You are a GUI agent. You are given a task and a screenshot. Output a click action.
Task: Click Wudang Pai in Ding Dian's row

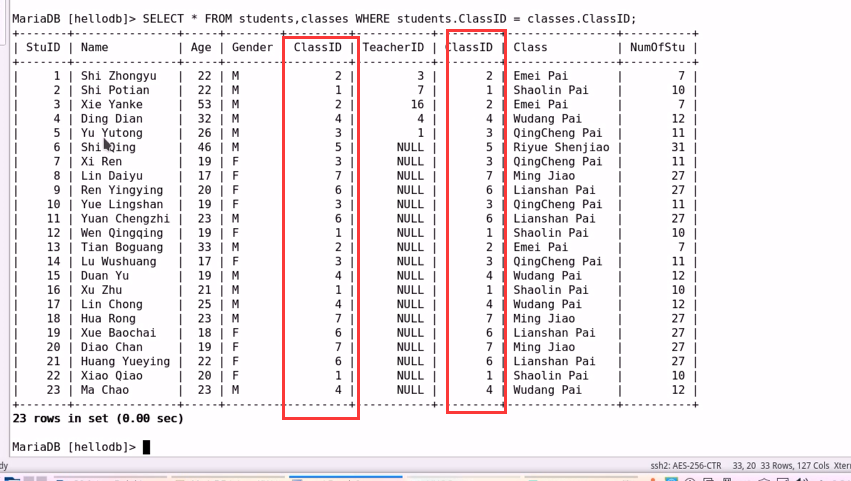pos(548,119)
